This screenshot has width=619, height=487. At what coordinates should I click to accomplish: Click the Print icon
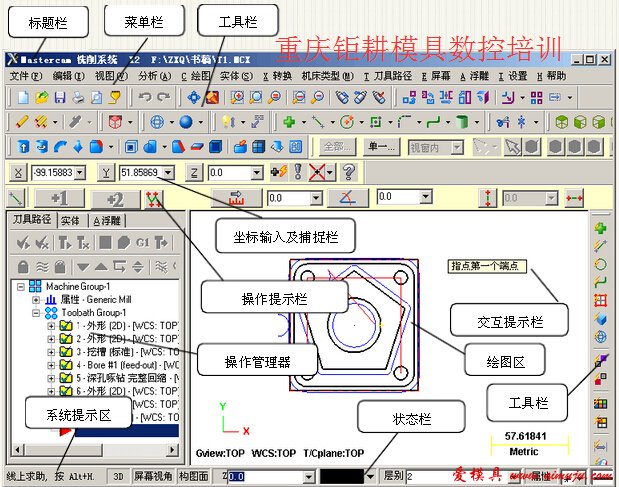(x=78, y=97)
